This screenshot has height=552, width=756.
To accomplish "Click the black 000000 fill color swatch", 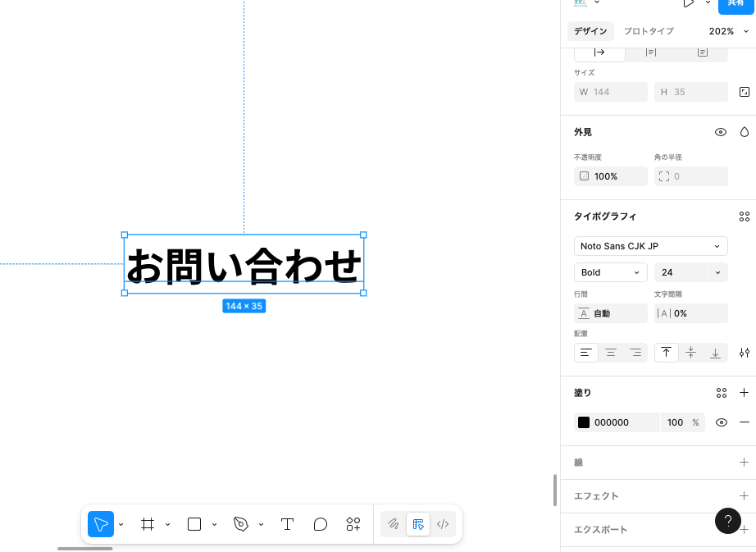I will [584, 422].
